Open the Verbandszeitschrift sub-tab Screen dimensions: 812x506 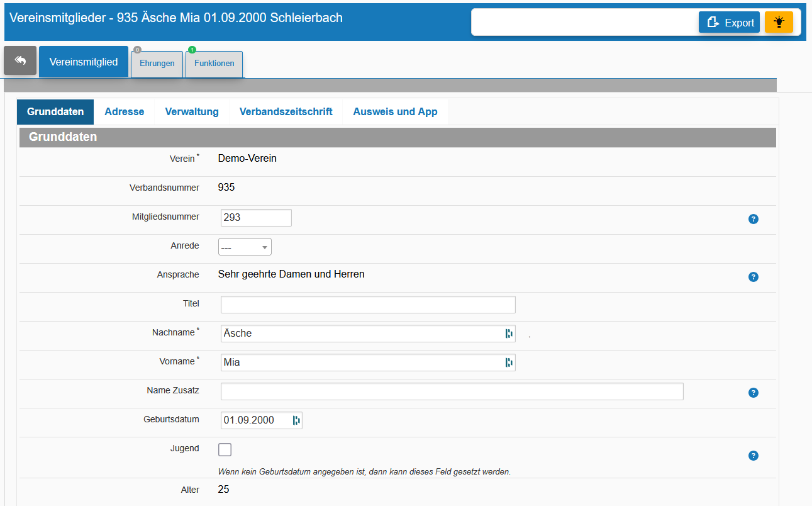(286, 112)
